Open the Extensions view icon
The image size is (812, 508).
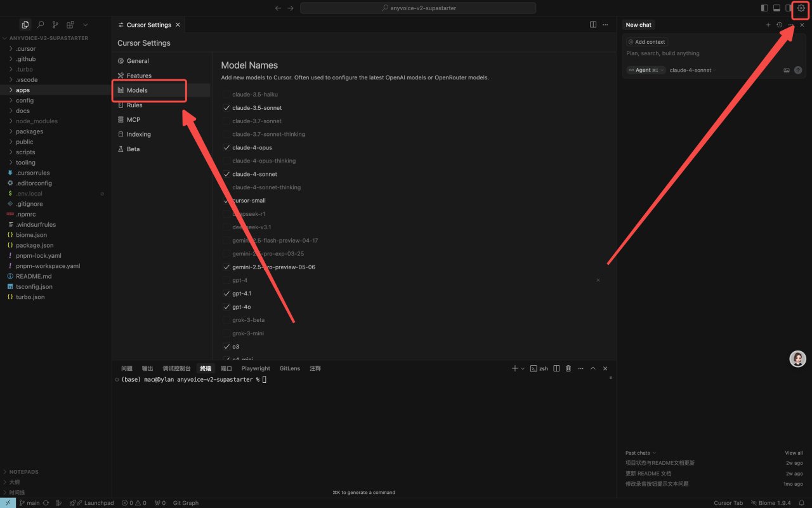click(x=70, y=25)
